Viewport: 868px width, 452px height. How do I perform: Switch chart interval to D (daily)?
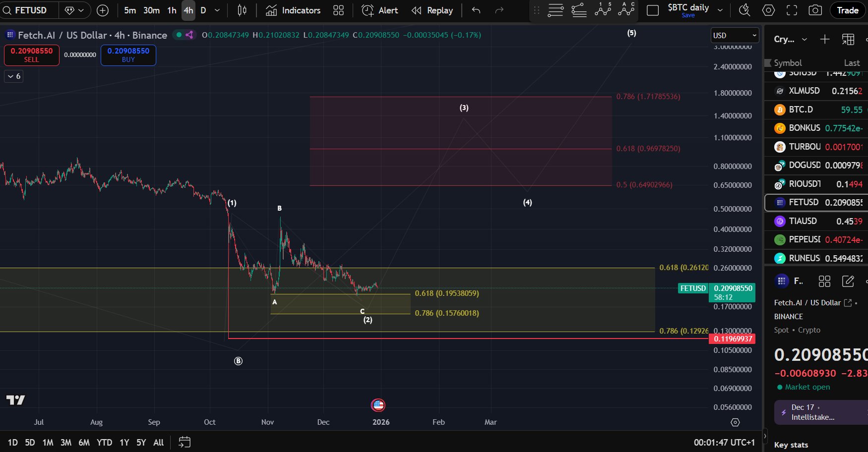[x=203, y=10]
